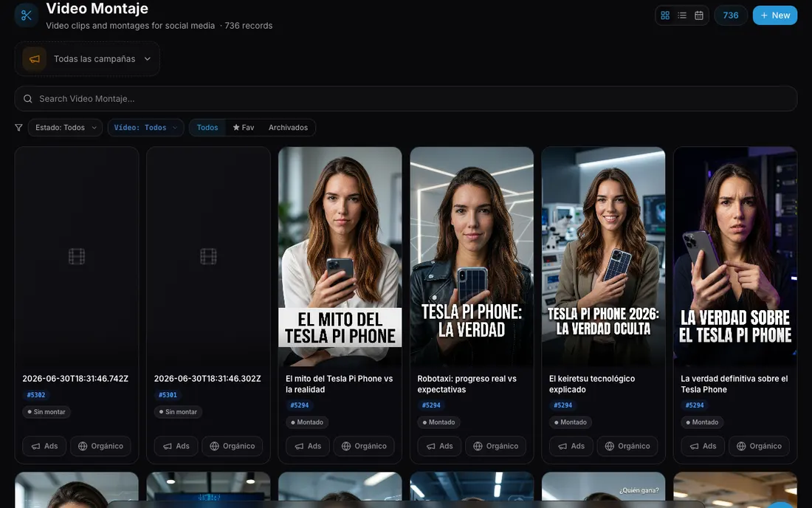Click Ads button on El mito card
The width and height of the screenshot is (812, 508).
click(x=308, y=446)
